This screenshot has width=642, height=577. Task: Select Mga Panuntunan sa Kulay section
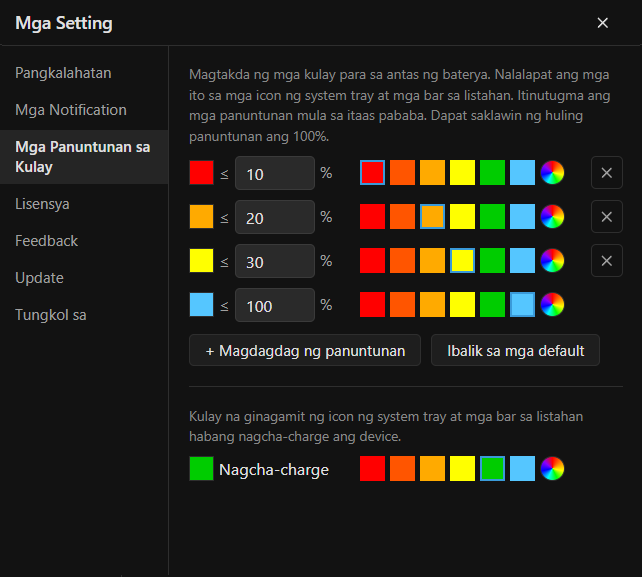84,157
